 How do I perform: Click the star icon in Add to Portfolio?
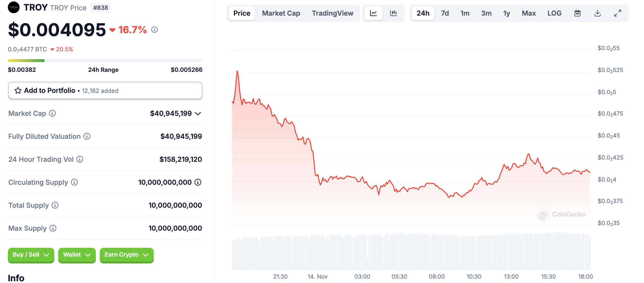(x=18, y=90)
